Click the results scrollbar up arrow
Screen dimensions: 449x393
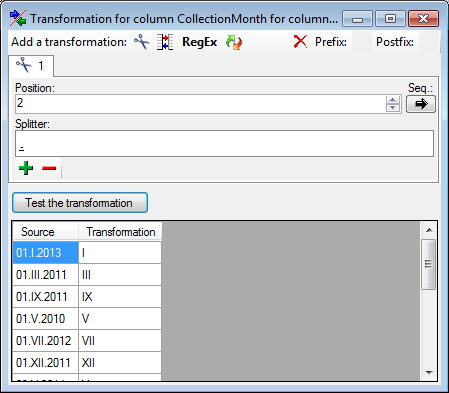click(429, 230)
